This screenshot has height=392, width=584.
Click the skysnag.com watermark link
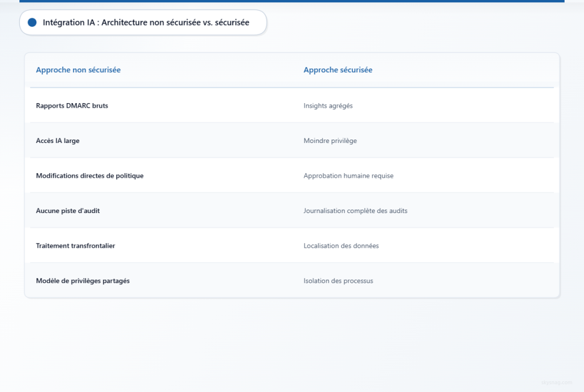click(557, 382)
